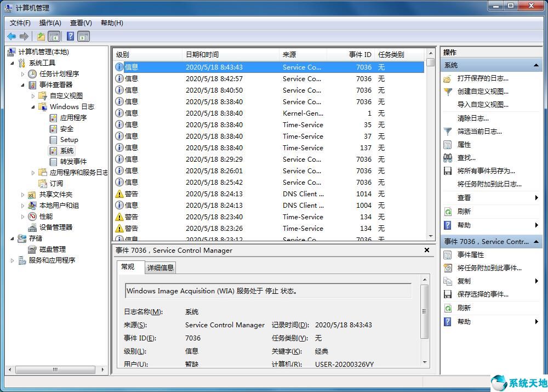Click the back navigation arrow in toolbar
Screen dimensions: 548x392
pos(11,36)
